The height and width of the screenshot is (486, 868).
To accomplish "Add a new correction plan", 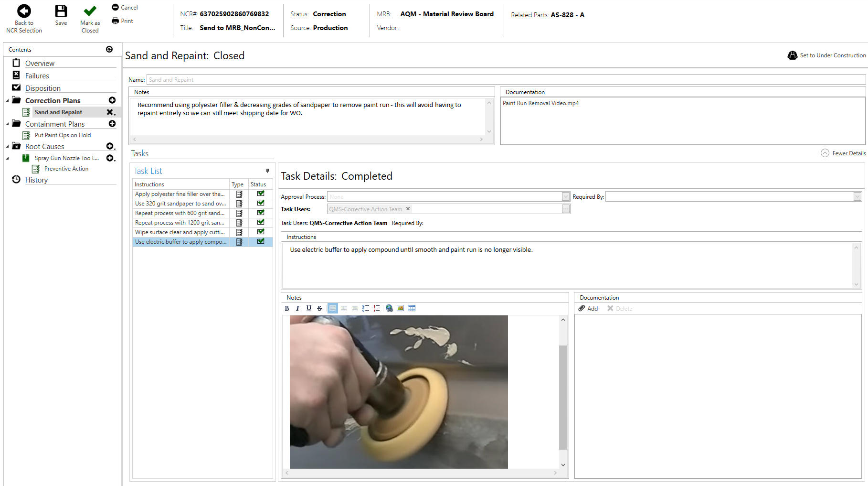I will tap(112, 100).
